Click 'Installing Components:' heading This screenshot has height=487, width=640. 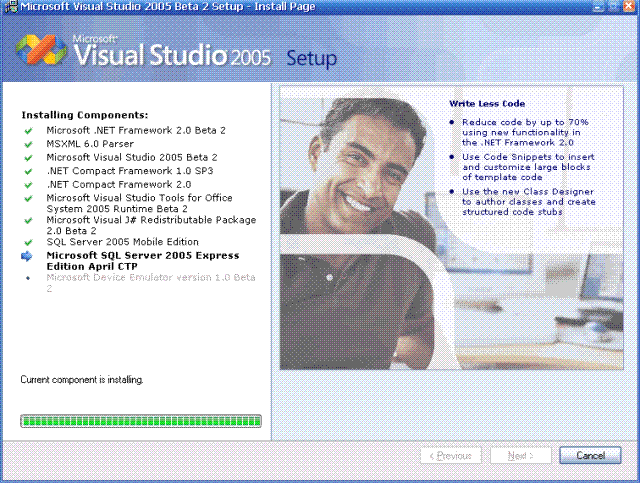click(85, 115)
